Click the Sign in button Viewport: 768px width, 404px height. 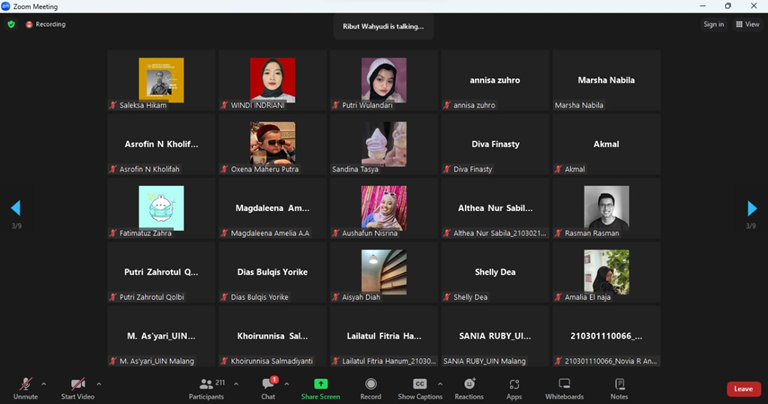713,24
